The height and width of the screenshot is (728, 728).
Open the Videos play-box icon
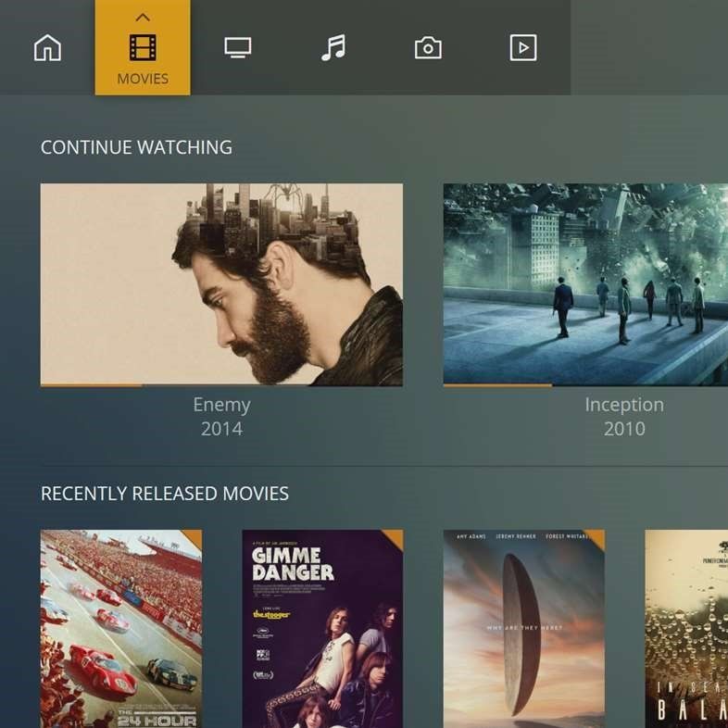pyautogui.click(x=523, y=47)
